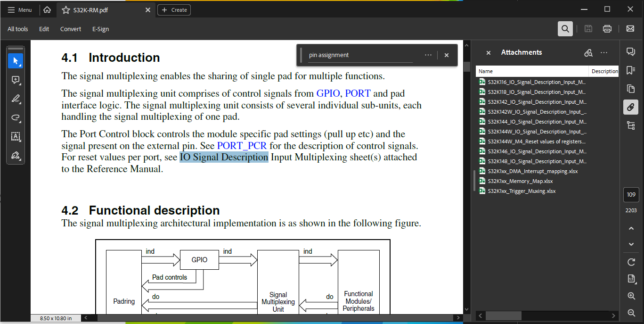The width and height of the screenshot is (644, 324).
Task: Follow the PORT_PCR hyperlink
Action: [x=242, y=145]
